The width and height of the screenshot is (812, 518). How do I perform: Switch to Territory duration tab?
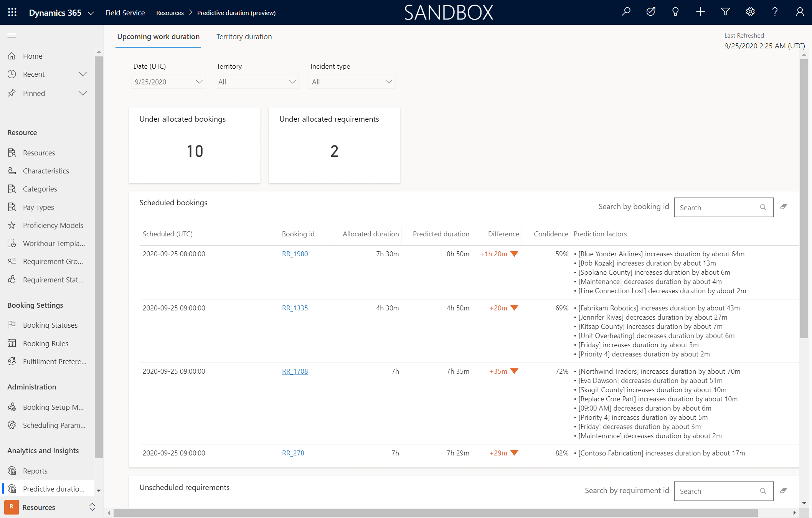[244, 36]
